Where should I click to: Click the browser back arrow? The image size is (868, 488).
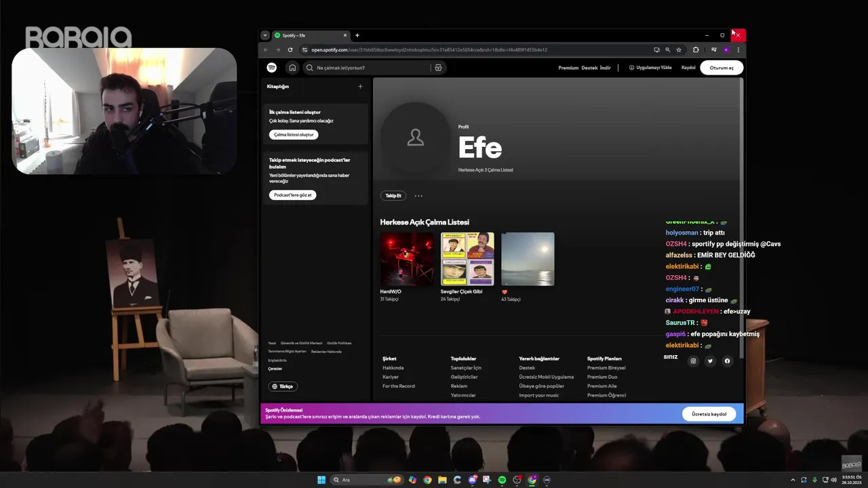tap(266, 49)
